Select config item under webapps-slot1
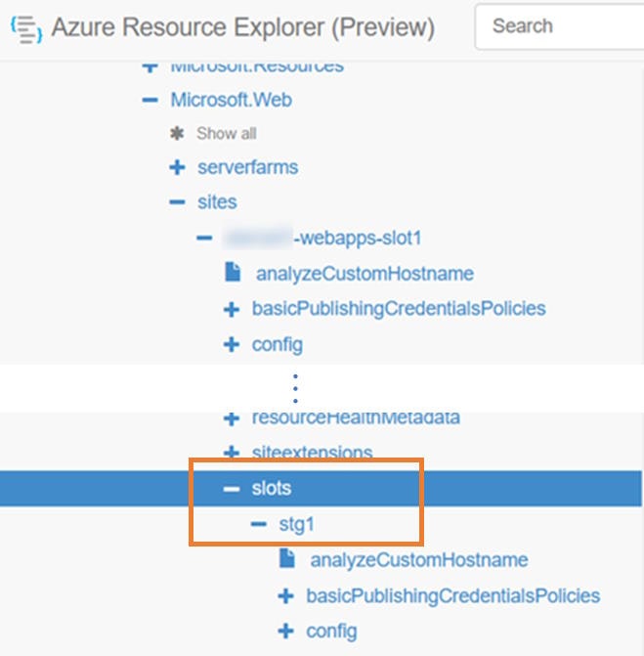This screenshot has height=656, width=644. click(x=278, y=345)
